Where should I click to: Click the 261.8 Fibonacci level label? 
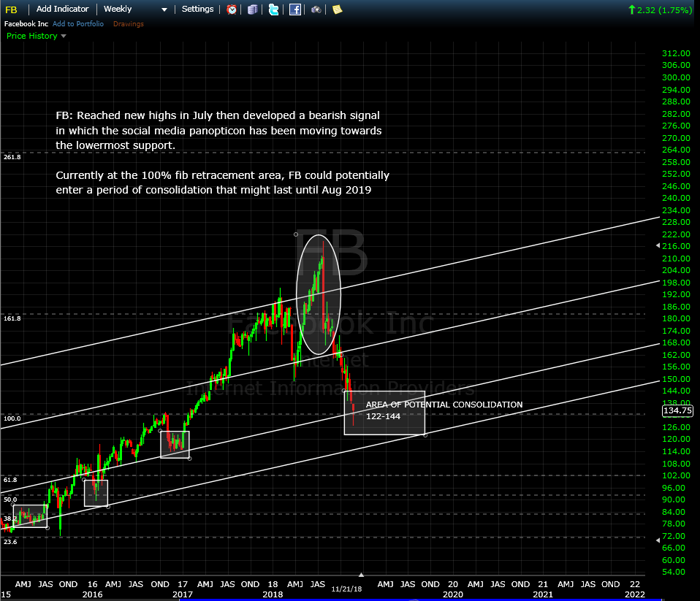pyautogui.click(x=12, y=157)
